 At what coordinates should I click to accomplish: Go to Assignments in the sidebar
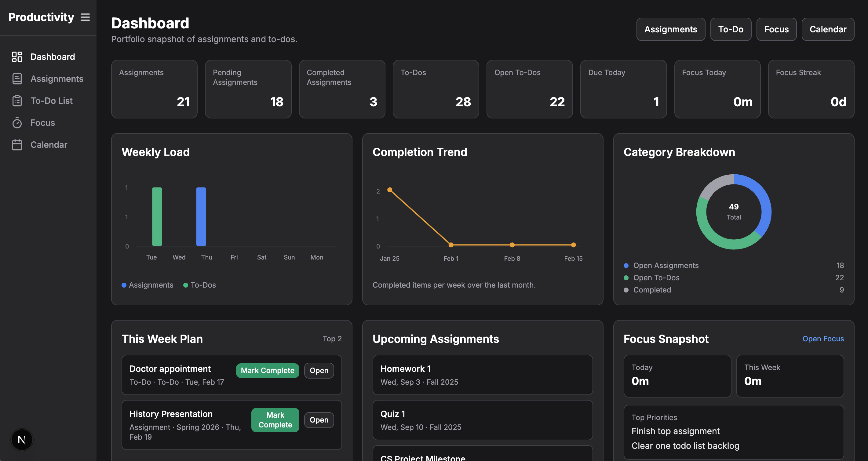tap(48, 78)
